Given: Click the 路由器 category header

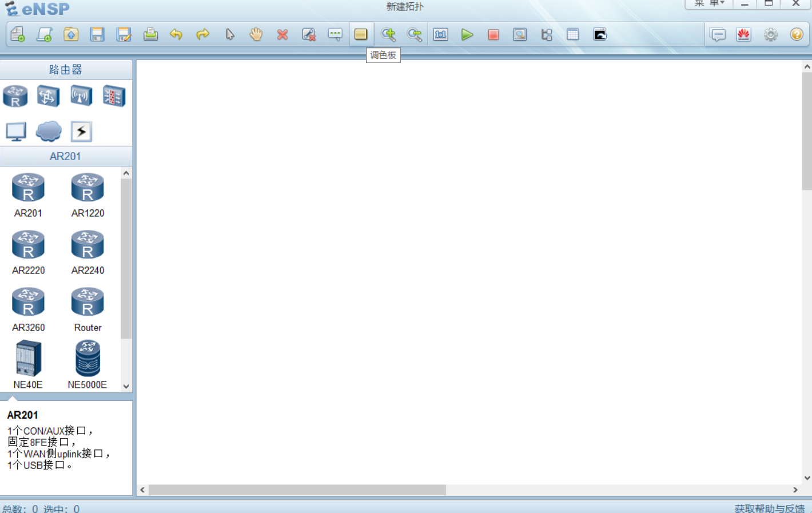Looking at the screenshot, I should click(66, 70).
